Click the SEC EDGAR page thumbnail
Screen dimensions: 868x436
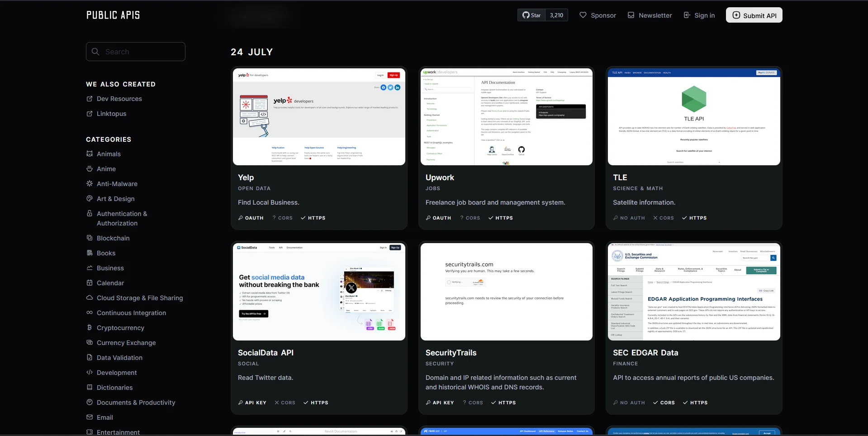(x=694, y=292)
